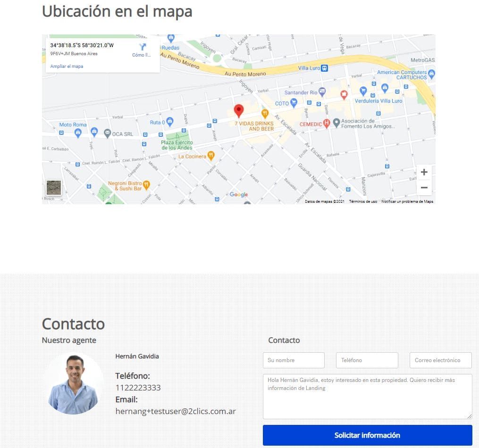Click the Moto Roma label
479x448 pixels.
[x=73, y=124]
